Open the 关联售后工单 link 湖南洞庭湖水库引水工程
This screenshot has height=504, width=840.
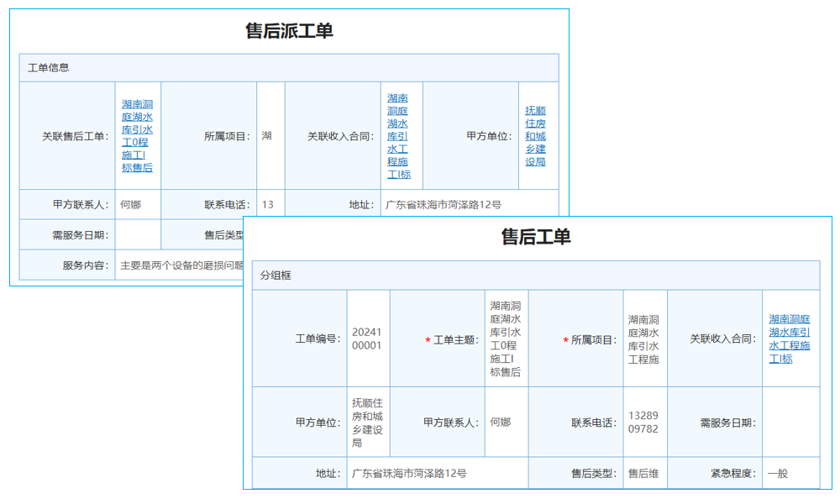(137, 134)
